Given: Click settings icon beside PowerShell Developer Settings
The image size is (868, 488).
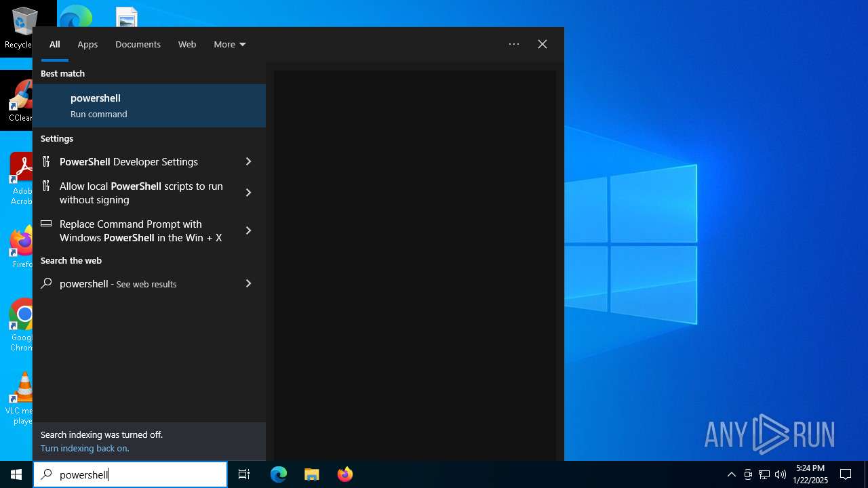Looking at the screenshot, I should tap(46, 161).
